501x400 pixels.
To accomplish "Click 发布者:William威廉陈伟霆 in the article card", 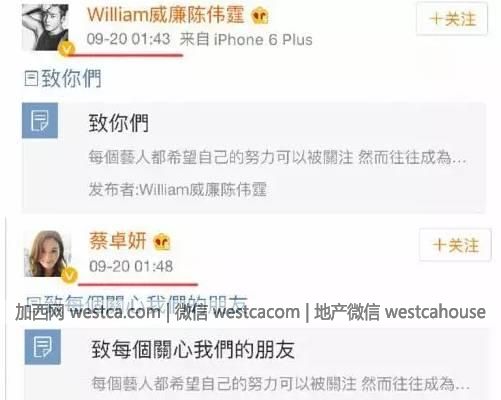I will (x=178, y=189).
